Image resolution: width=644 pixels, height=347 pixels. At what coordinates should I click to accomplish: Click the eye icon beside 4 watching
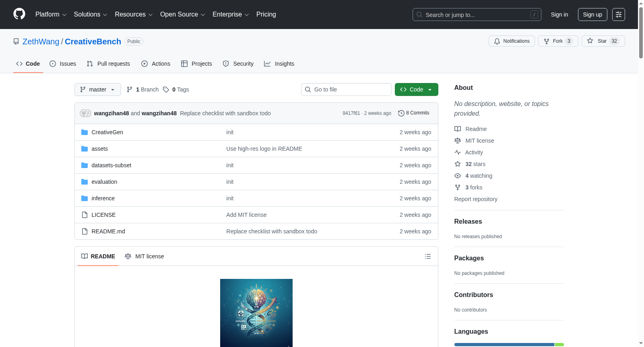[x=458, y=176]
